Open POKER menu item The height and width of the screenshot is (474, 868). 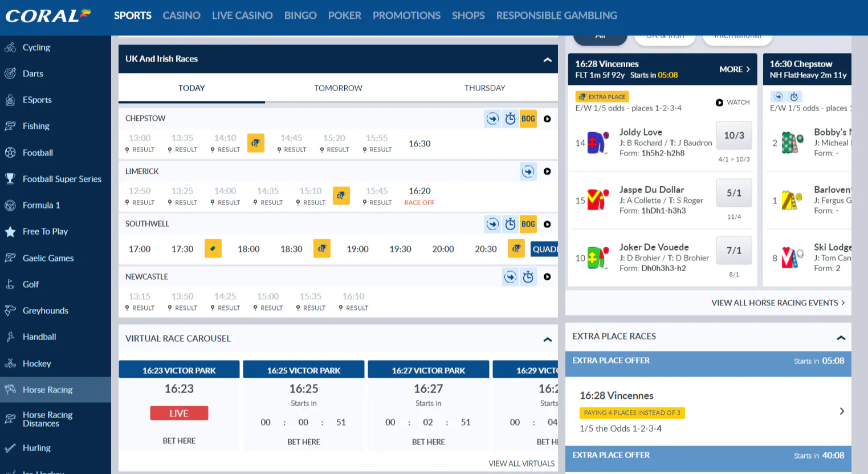coord(344,15)
